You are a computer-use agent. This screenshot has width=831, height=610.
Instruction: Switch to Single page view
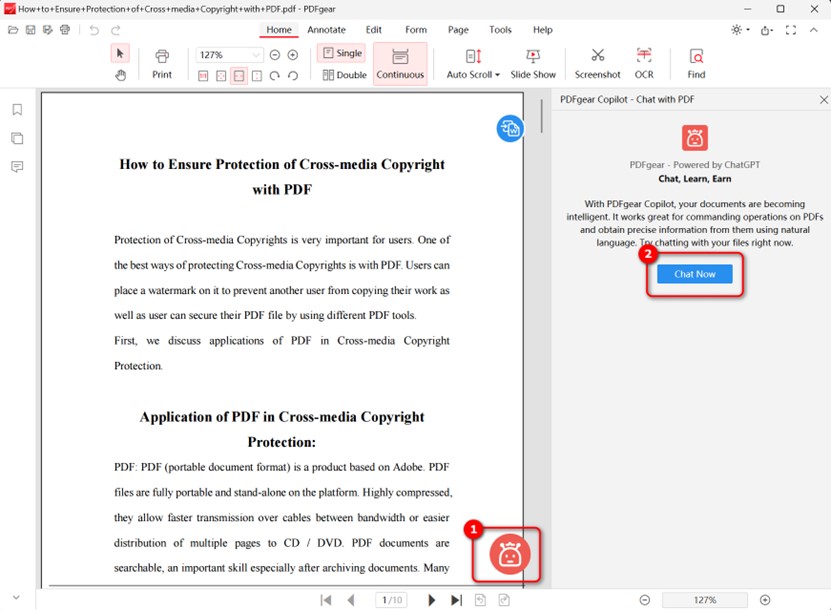pos(341,53)
